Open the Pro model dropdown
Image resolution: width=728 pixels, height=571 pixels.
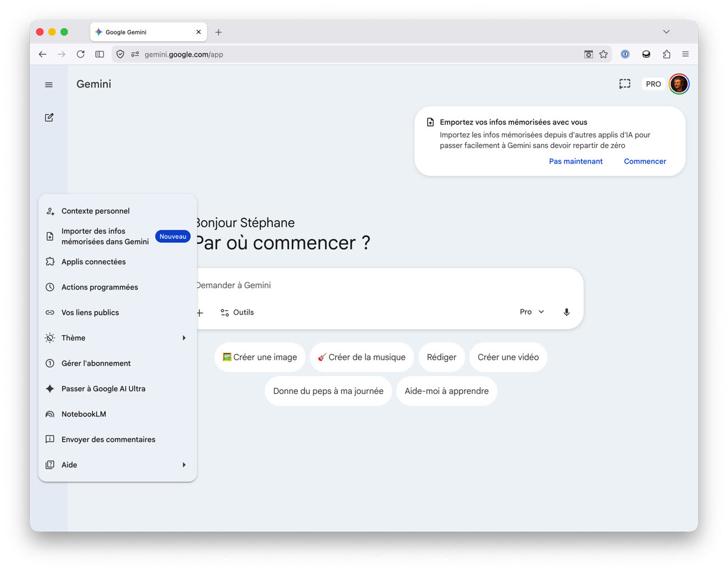point(531,312)
